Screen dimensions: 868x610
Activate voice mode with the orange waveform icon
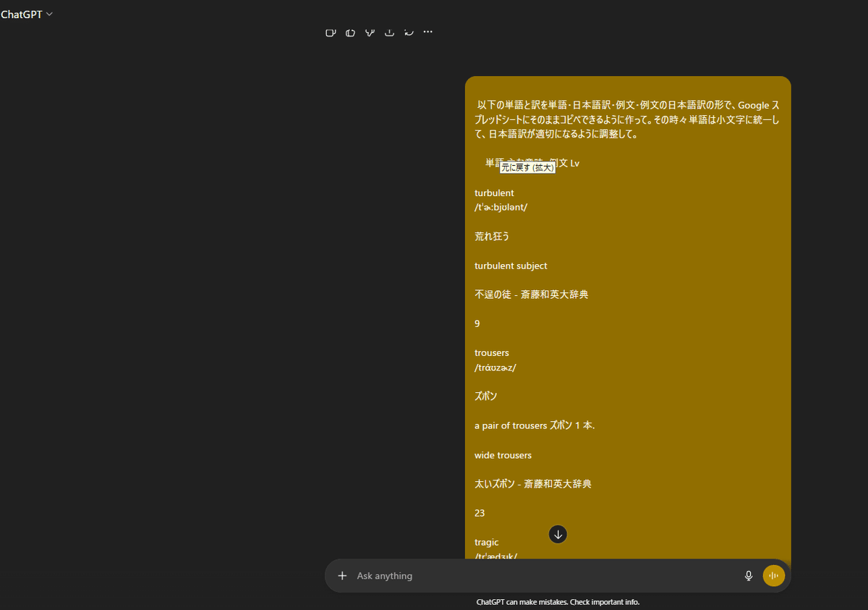(x=773, y=575)
